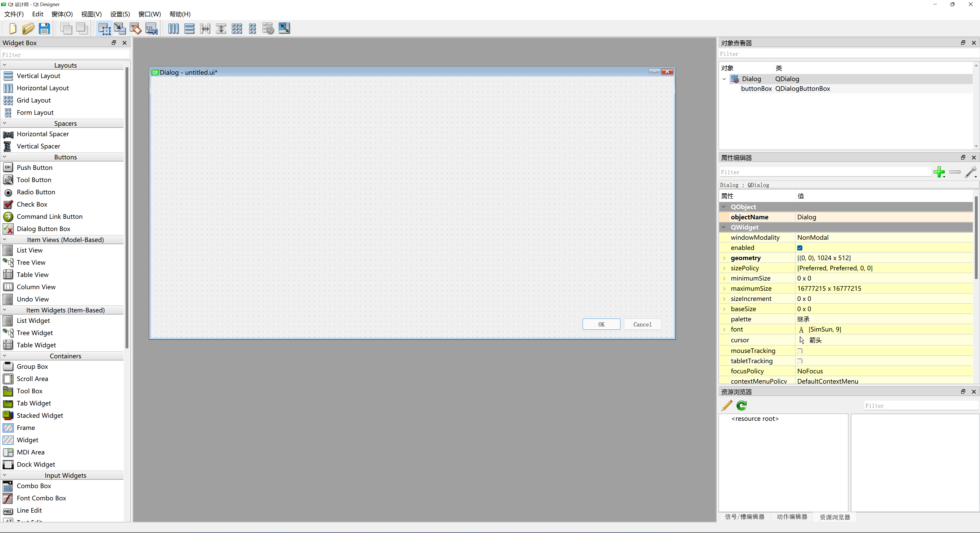Viewport: 980px width, 533px height.
Task: Switch to the 动作编辑器 tab
Action: [x=792, y=517]
